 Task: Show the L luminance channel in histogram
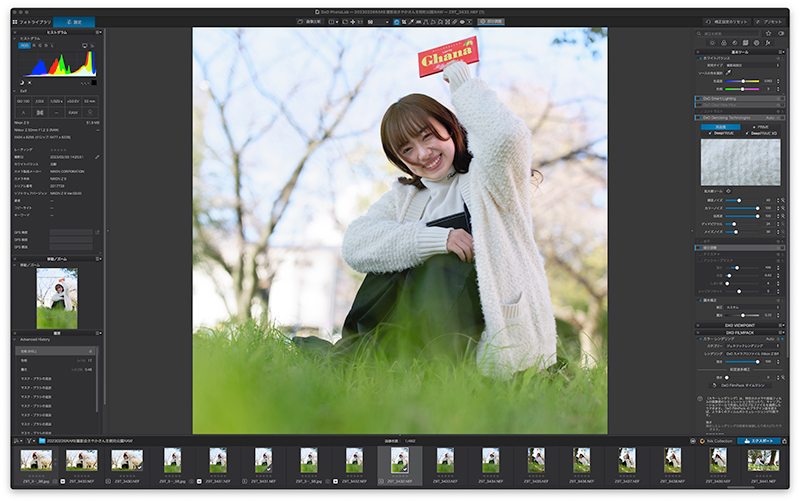pos(52,45)
